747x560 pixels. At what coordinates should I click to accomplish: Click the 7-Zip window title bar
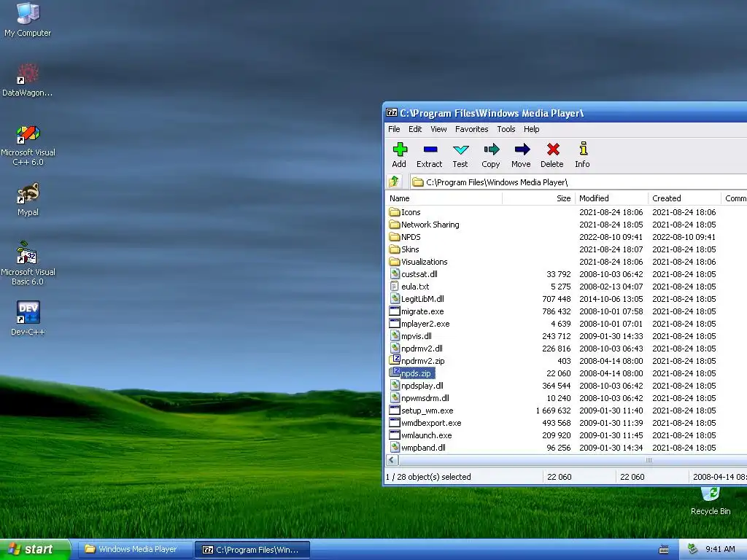pos(565,113)
